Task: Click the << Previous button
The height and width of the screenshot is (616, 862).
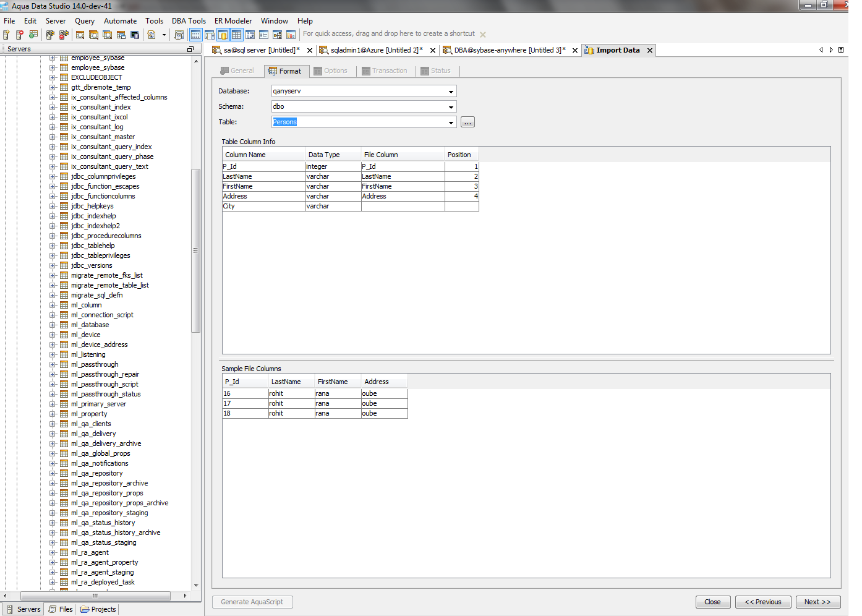Action: click(x=763, y=602)
